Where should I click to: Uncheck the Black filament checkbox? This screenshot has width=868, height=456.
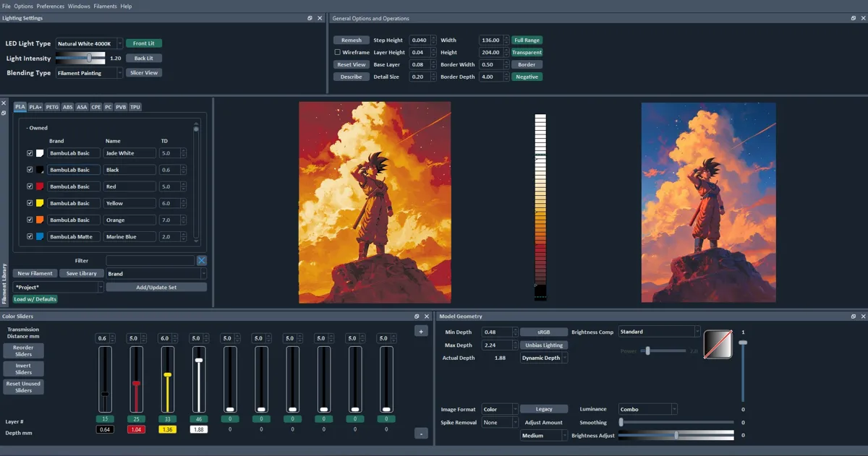(30, 170)
